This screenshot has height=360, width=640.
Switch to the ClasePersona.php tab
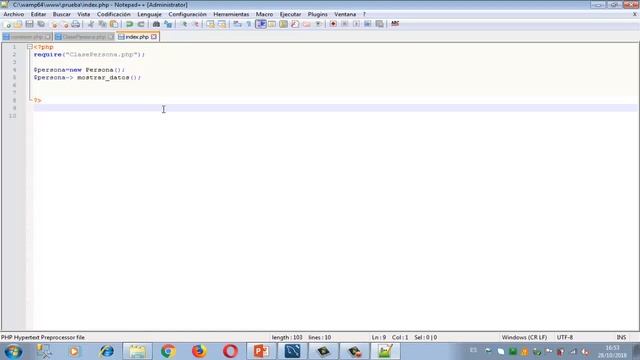point(84,37)
